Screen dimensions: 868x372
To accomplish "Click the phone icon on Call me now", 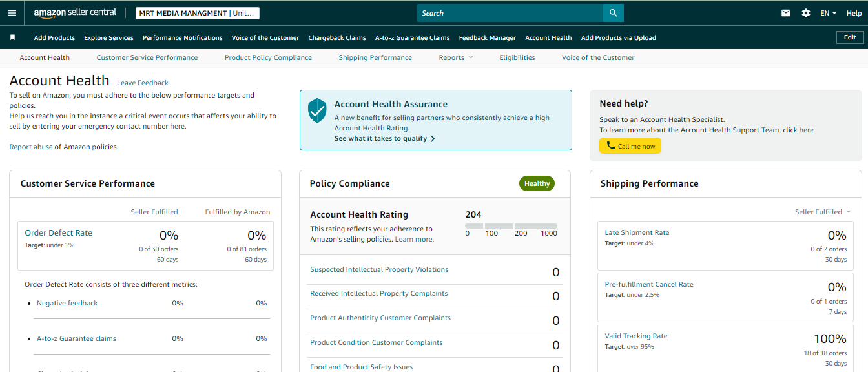I will click(x=610, y=146).
